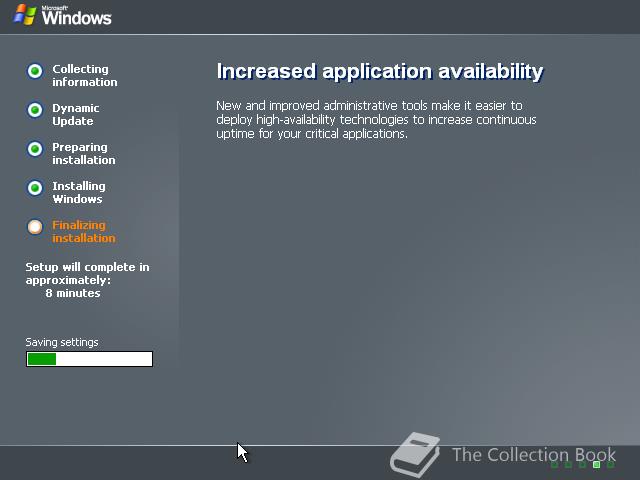Click the 'Collecting information' label
This screenshot has height=480, width=640.
84,76
